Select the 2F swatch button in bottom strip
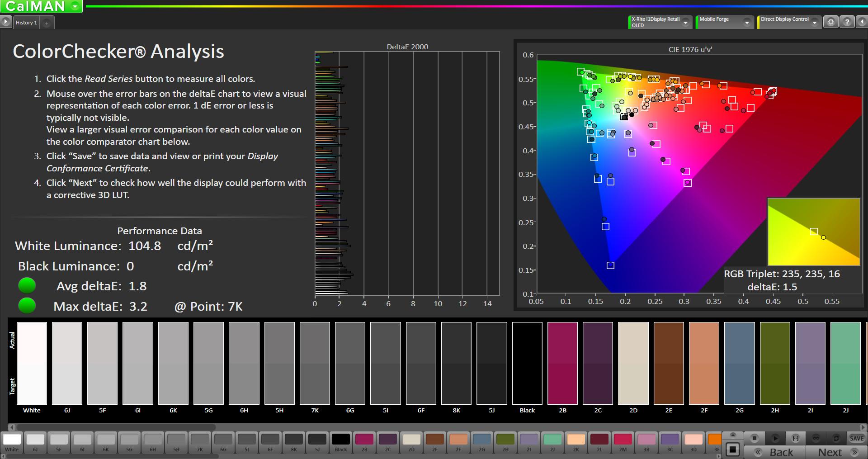This screenshot has width=868, height=459. click(458, 443)
